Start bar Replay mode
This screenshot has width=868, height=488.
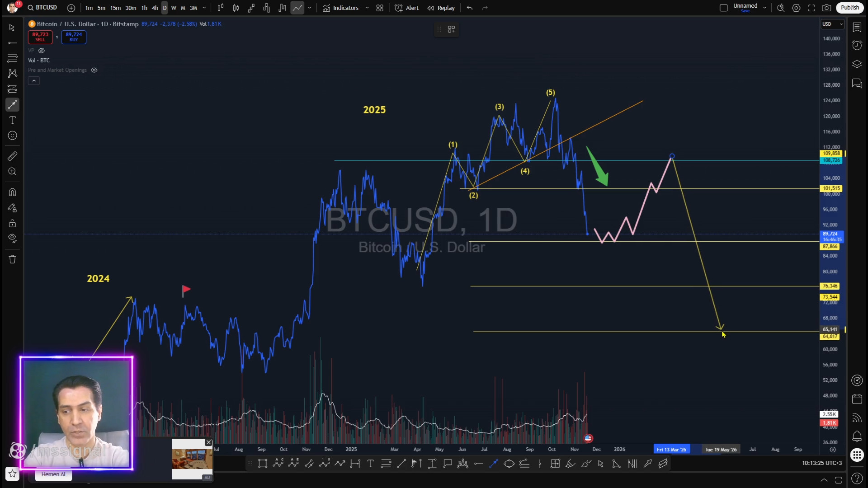441,8
